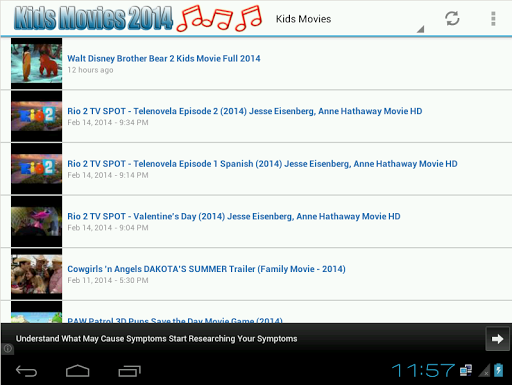Tap the Kids Movies 2014 app logo
Screen dimensions: 512x385
[138, 18]
